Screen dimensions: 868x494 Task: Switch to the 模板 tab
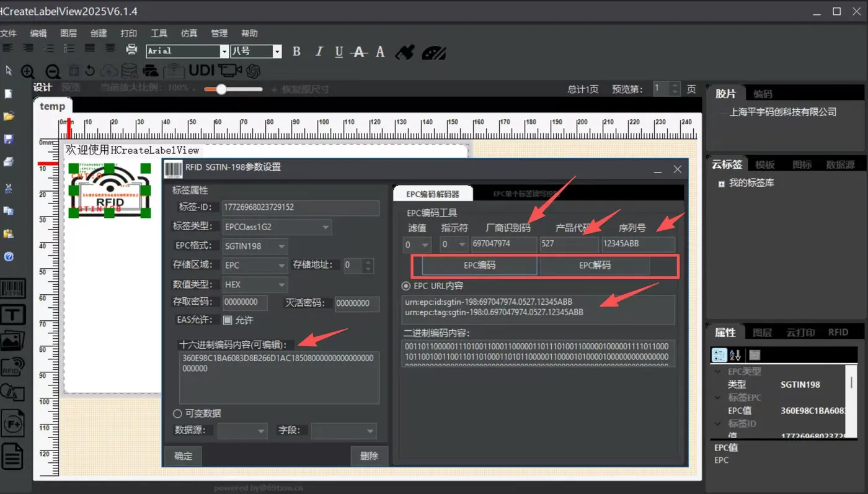click(765, 164)
